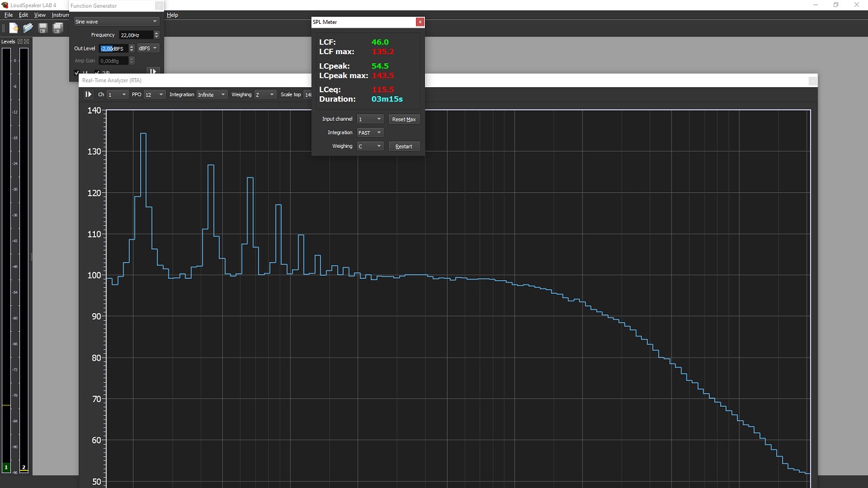Close the SPL Meter window
The width and height of the screenshot is (868, 488).
(420, 22)
